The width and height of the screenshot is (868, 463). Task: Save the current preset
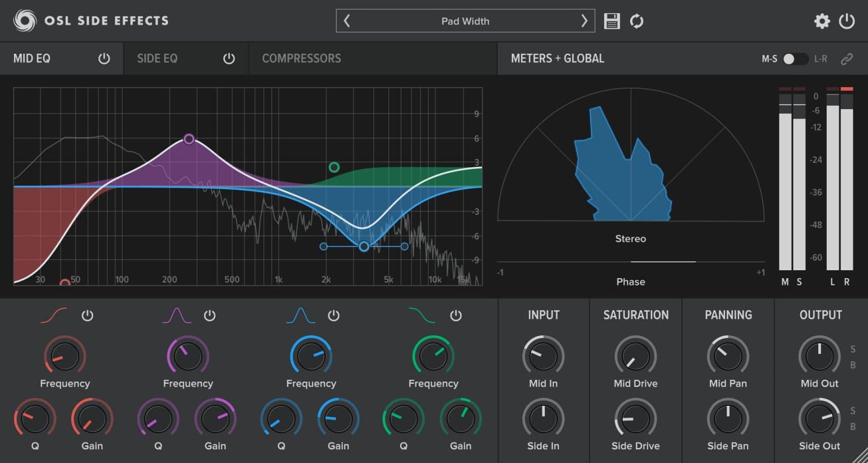pos(612,21)
